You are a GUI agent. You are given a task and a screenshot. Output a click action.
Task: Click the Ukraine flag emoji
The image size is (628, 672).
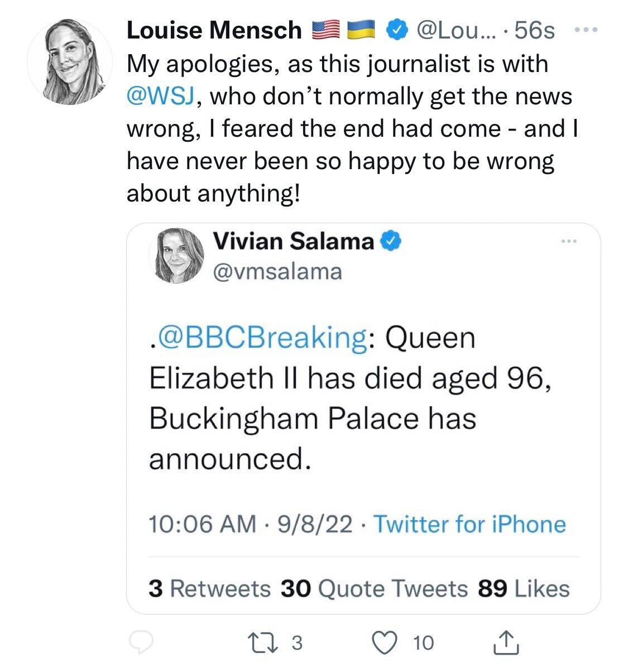tap(360, 30)
